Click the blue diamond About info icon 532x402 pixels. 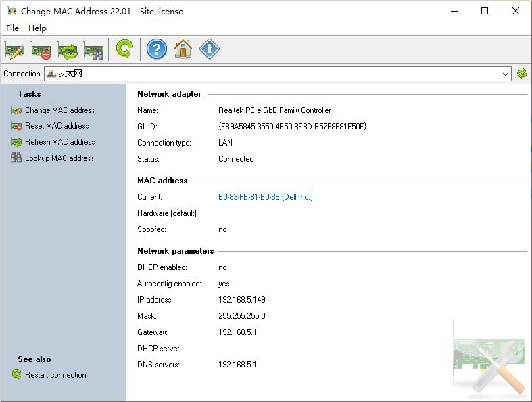tap(210, 49)
